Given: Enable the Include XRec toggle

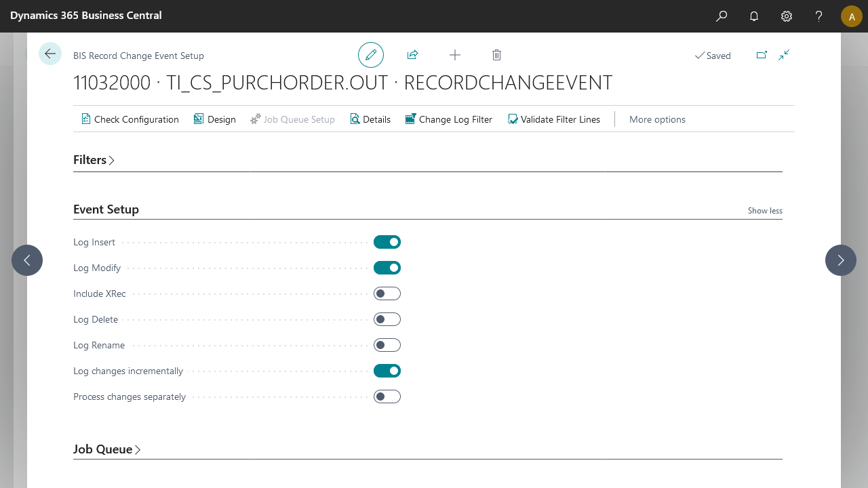Looking at the screenshot, I should point(387,293).
